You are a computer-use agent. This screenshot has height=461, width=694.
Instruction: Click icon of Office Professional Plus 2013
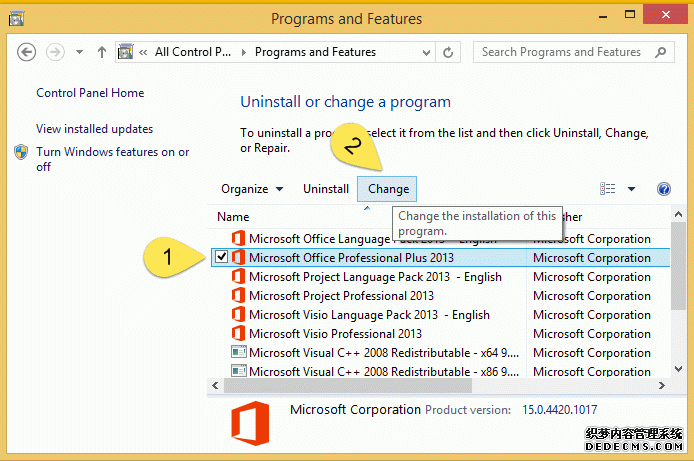238,257
